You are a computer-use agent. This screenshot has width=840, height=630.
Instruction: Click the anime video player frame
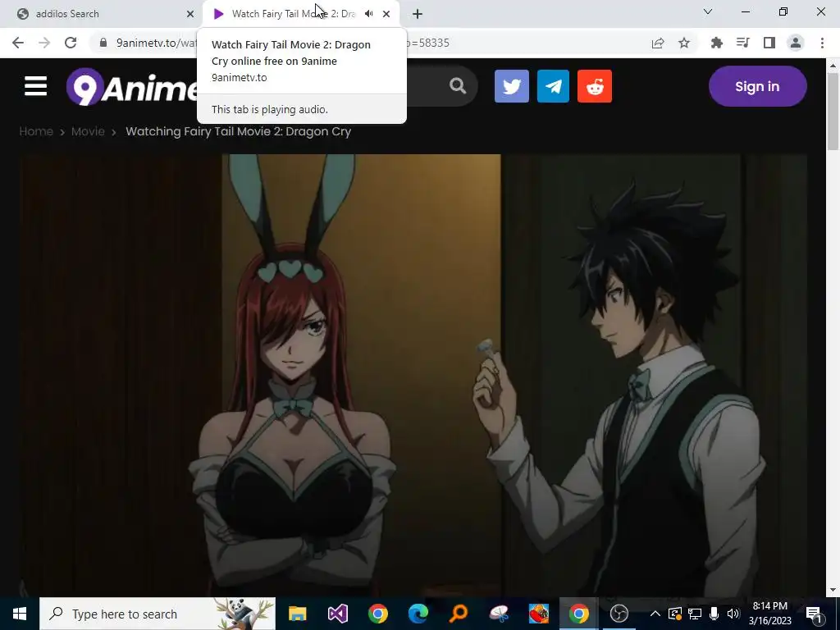click(x=413, y=375)
